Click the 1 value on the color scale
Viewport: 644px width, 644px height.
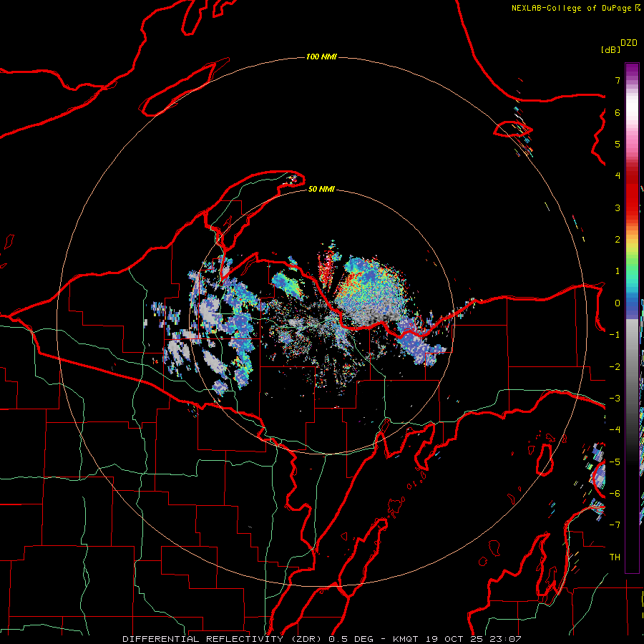coord(618,271)
